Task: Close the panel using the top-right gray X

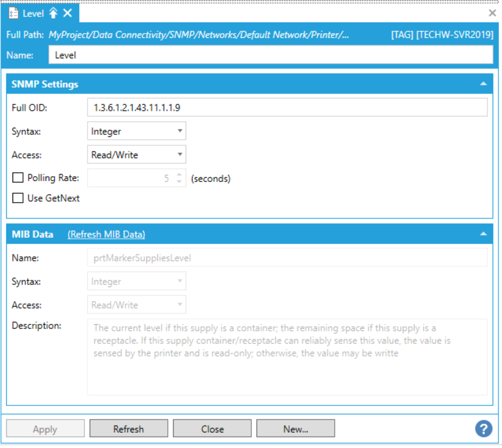Action: coord(492,13)
